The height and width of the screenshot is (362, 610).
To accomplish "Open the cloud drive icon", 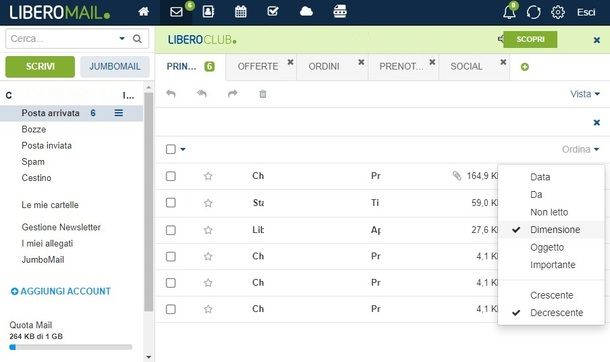I will click(x=306, y=12).
